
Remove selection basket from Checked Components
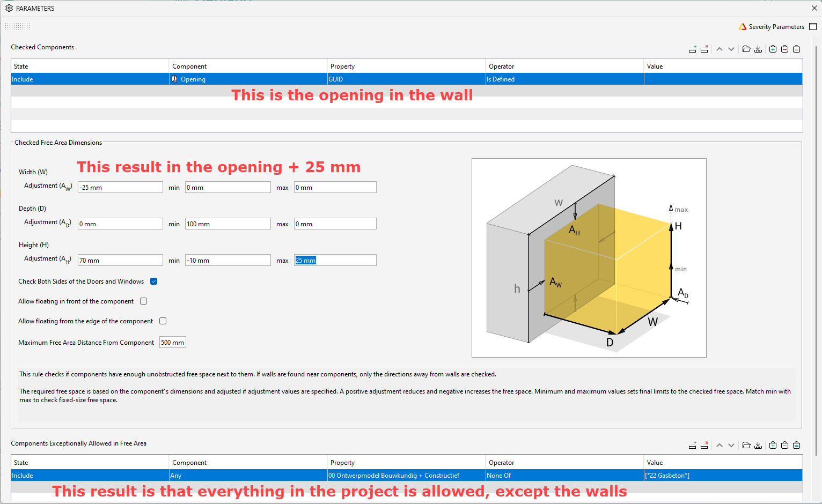pos(785,49)
